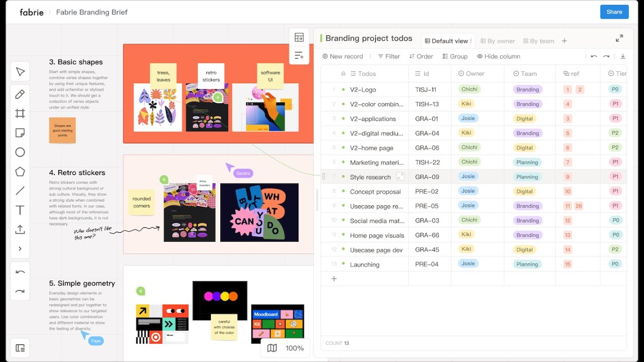The width and height of the screenshot is (644, 362).
Task: Select the pointer cursor tool
Action: (20, 72)
